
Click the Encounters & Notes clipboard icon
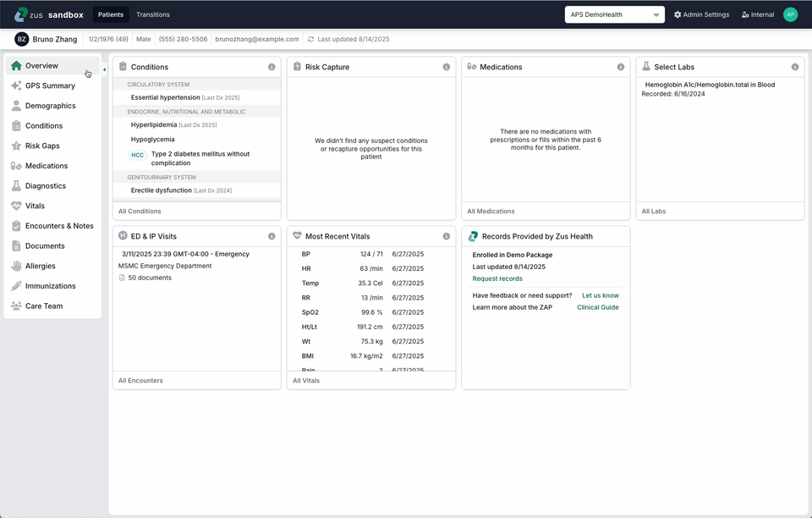tap(16, 226)
